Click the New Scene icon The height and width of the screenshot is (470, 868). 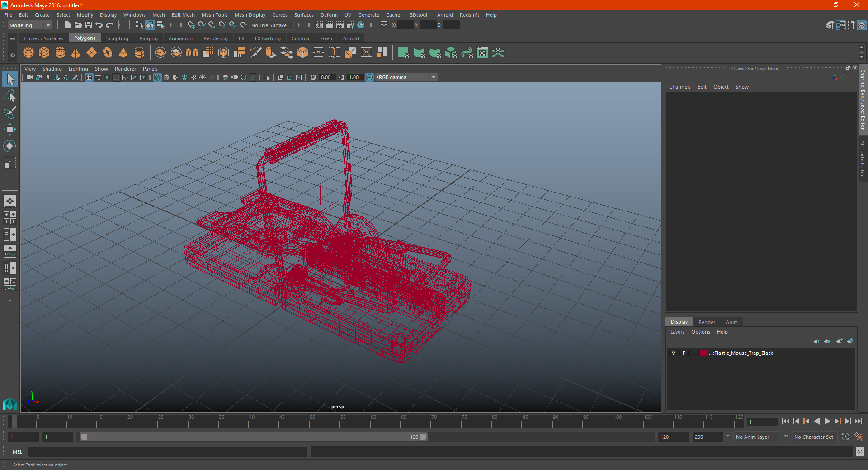click(x=67, y=25)
